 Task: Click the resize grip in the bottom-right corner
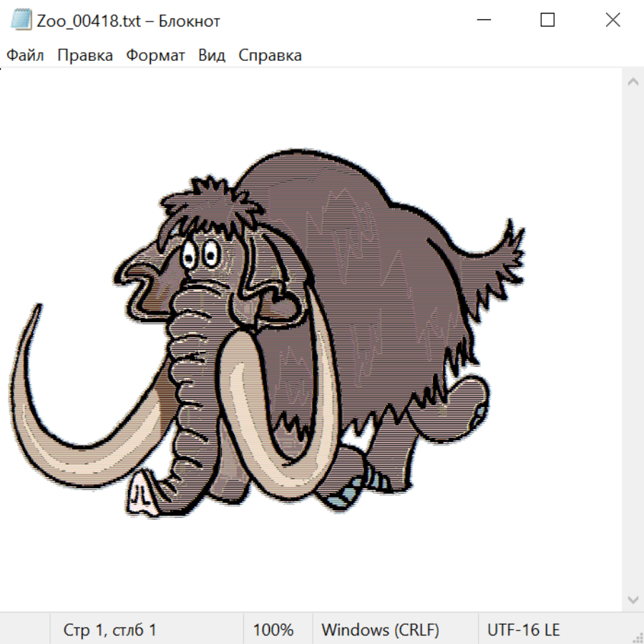[x=637, y=637]
